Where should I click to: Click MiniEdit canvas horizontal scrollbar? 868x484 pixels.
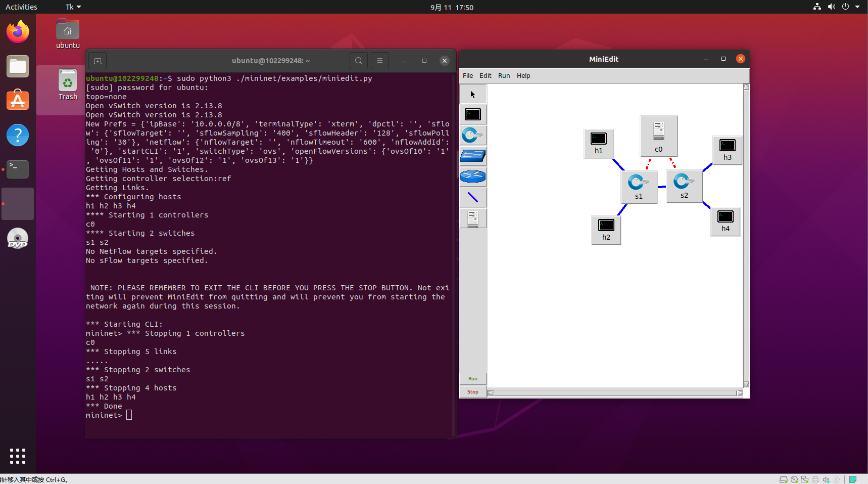tap(615, 393)
